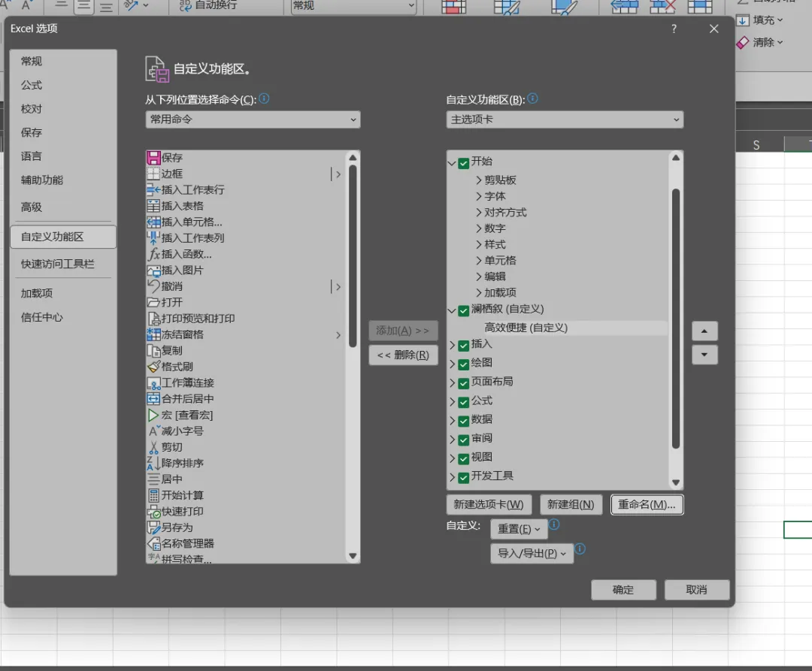Pick the Format Painter icon
The height and width of the screenshot is (671, 812).
pos(154,366)
